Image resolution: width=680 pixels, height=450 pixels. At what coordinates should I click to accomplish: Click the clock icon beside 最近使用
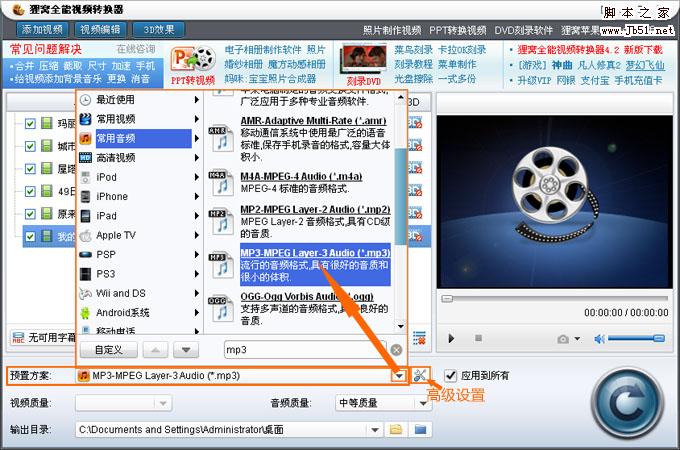(85, 100)
